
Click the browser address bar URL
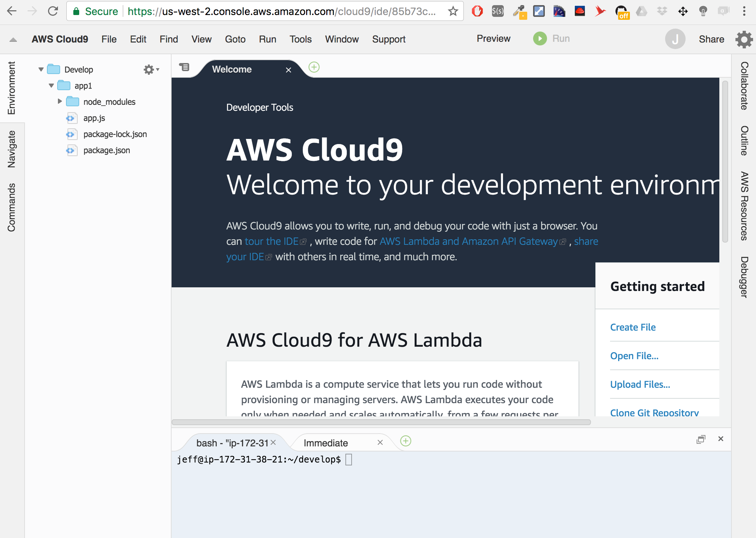282,11
